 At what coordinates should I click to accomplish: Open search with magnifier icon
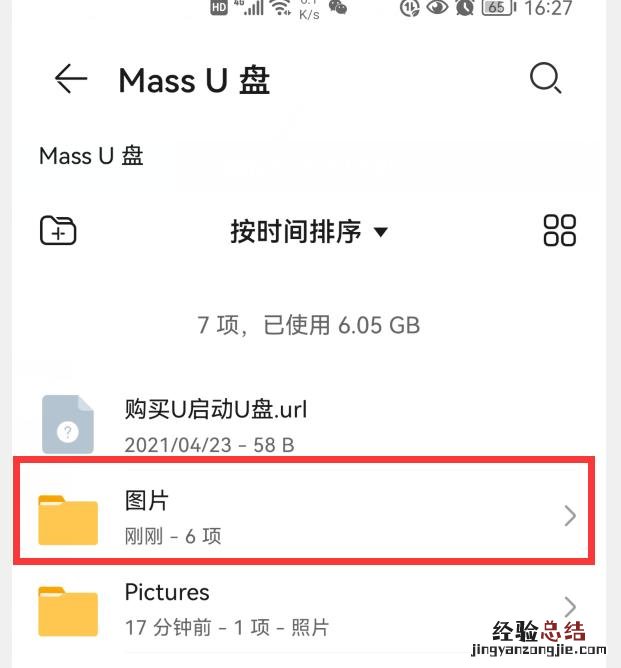(546, 78)
